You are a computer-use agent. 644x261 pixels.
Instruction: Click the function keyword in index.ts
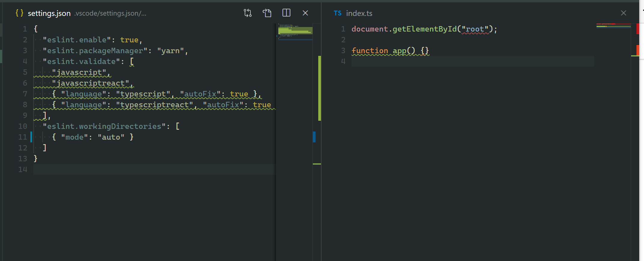point(370,51)
